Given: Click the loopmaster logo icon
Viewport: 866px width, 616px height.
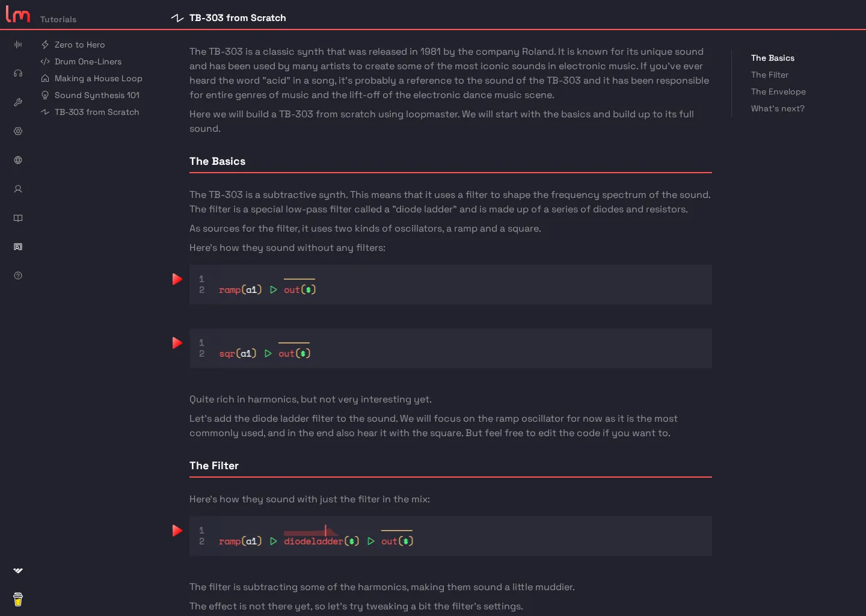Looking at the screenshot, I should (17, 14).
